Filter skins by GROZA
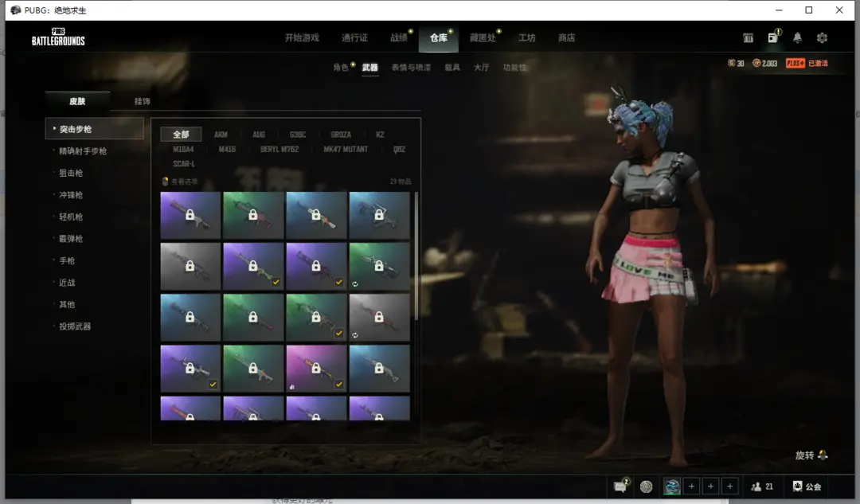This screenshot has height=504, width=860. [x=341, y=135]
